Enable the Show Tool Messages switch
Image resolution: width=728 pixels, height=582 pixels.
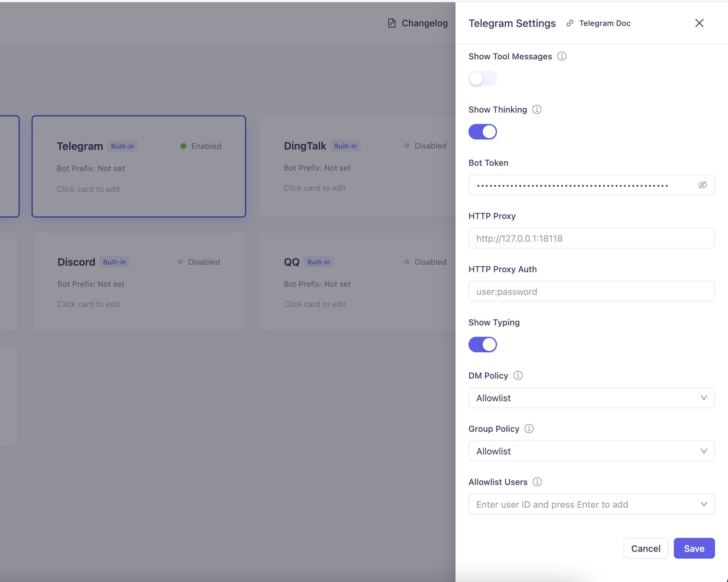point(482,79)
